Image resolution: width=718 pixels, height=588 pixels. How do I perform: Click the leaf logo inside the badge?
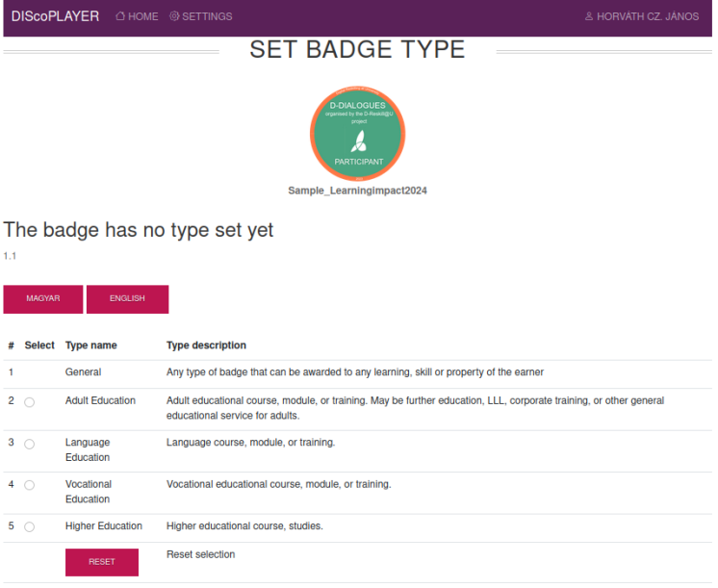(x=359, y=141)
